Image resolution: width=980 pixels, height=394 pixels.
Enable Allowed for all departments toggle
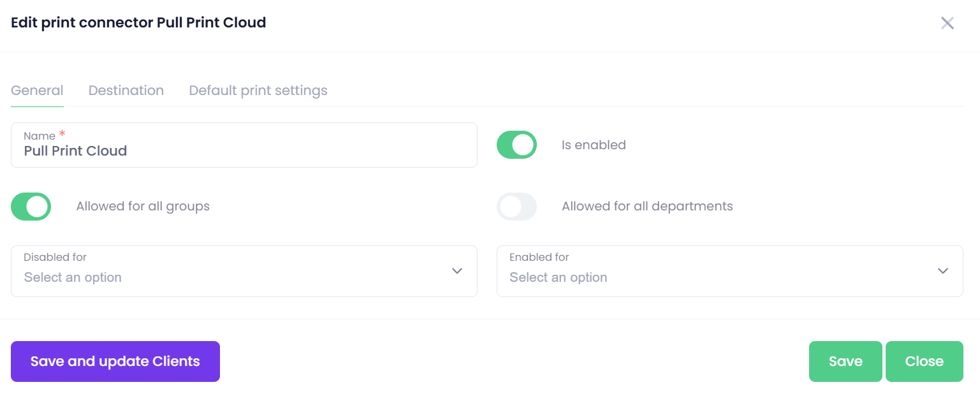coord(516,207)
